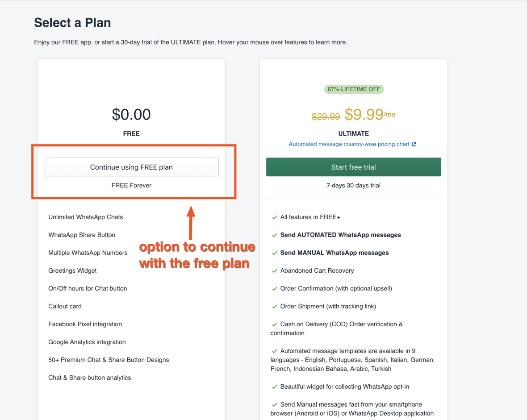Viewport: 527px width, 420px height.
Task: Click the checkmark beside All features in FREE+
Action: pyautogui.click(x=275, y=217)
